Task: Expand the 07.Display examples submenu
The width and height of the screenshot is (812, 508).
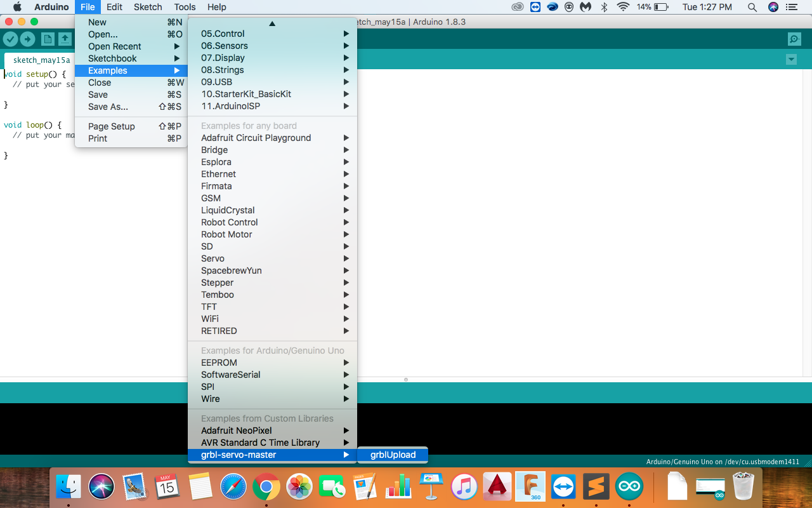Action: [272, 58]
